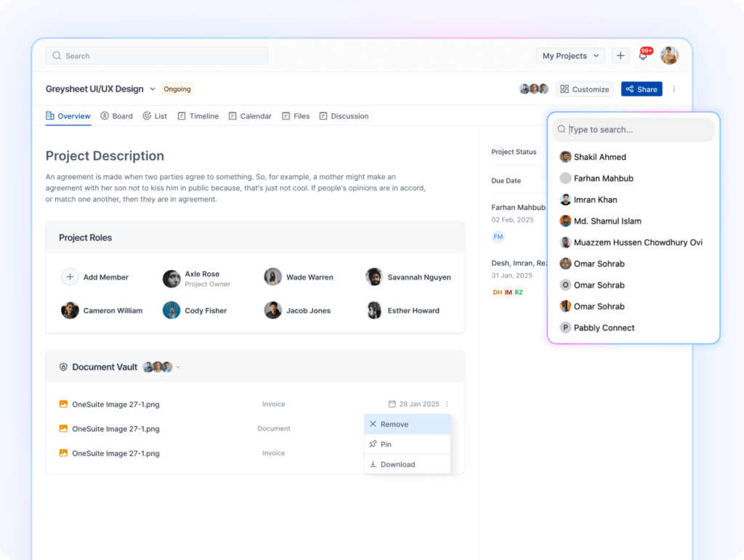This screenshot has height=560, width=744.
Task: Select Muazzem Hussen Chowdhury Ovi
Action: (x=633, y=243)
